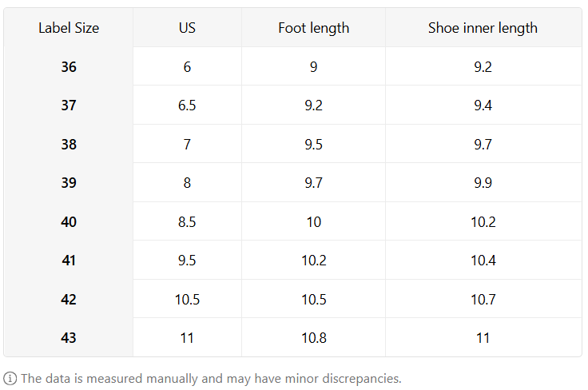The width and height of the screenshot is (588, 390).
Task: Select label size 43 row header
Action: coord(69,338)
